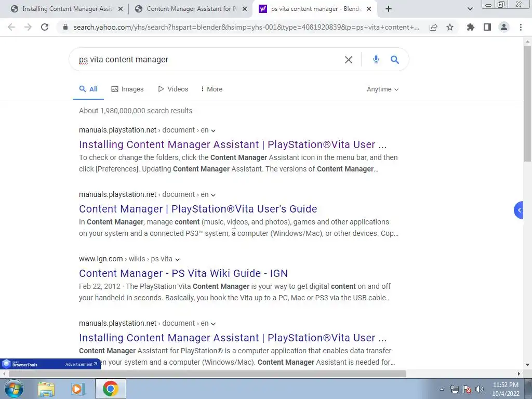The height and width of the screenshot is (399, 532).
Task: Open Action Center flag icon
Action: 467,389
